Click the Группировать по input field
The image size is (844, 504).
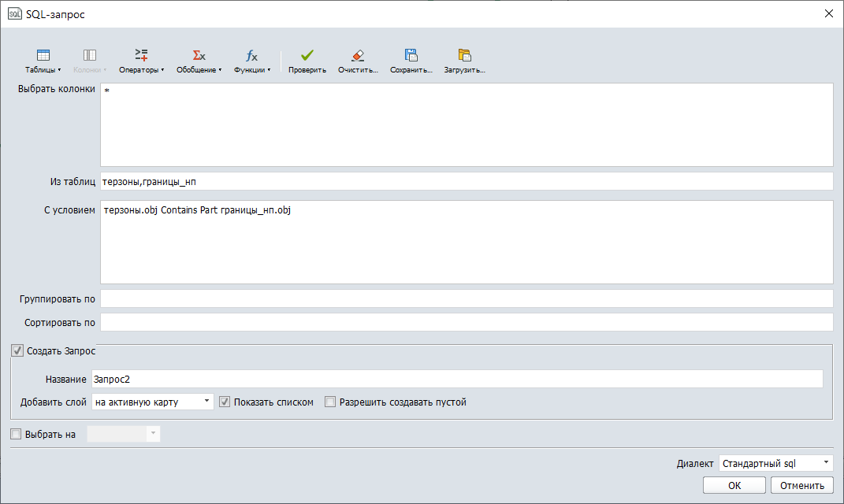click(465, 298)
